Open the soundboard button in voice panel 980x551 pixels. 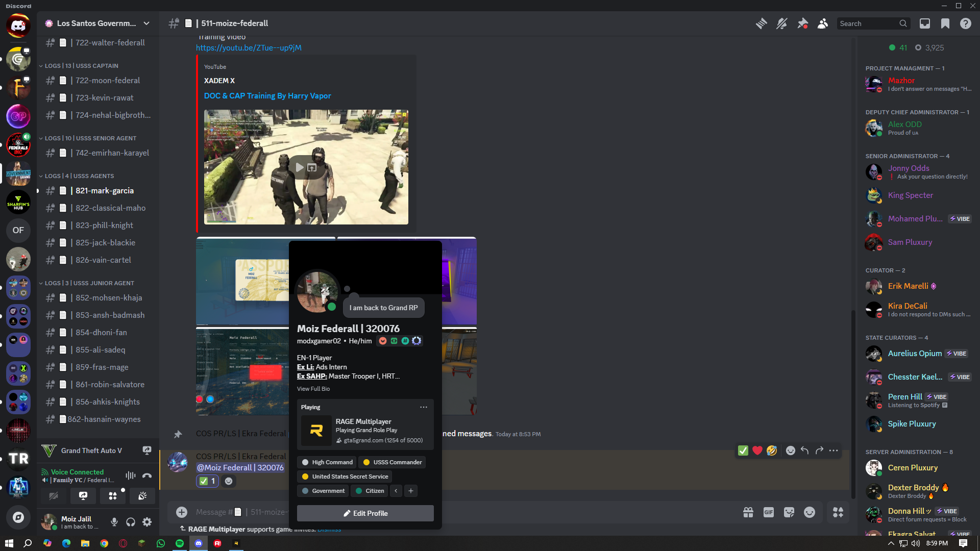point(142,495)
